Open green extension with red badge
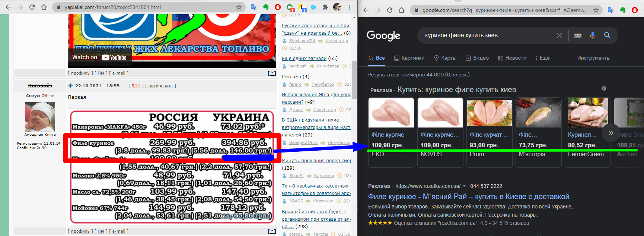Image resolution: width=644 pixels, height=236 pixels. click(x=290, y=7)
